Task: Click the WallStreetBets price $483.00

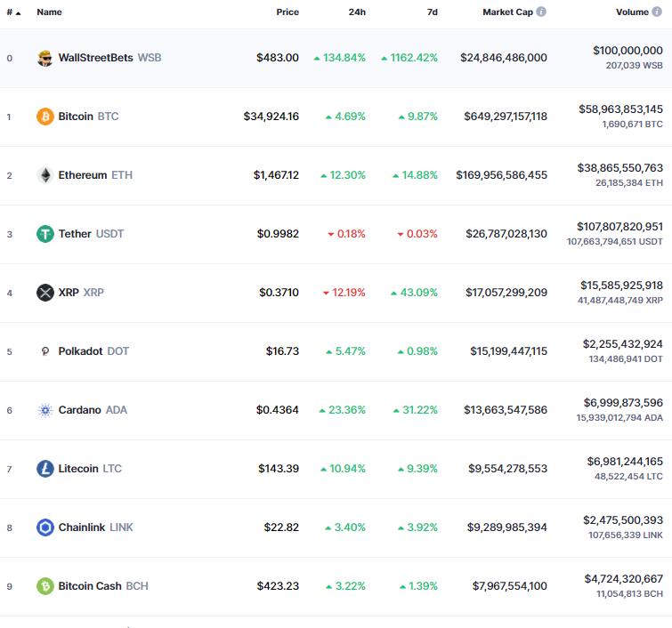Action: coord(278,58)
